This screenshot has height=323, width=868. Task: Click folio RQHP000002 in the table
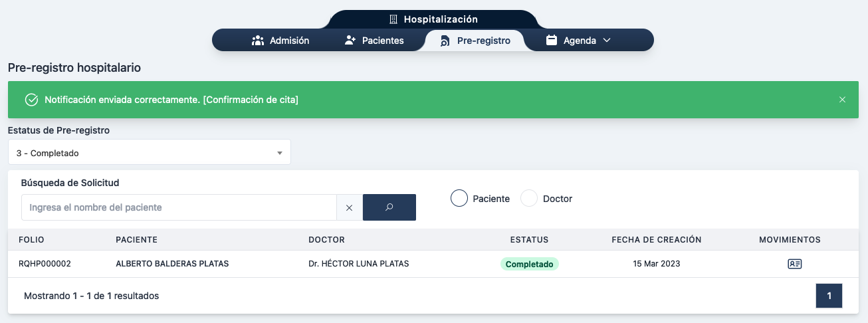coord(45,264)
